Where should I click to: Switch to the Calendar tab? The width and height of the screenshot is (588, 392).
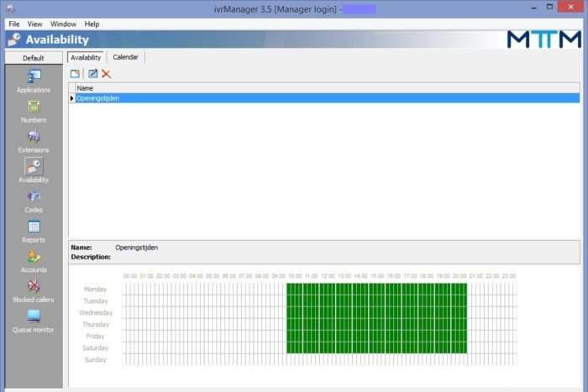[126, 57]
